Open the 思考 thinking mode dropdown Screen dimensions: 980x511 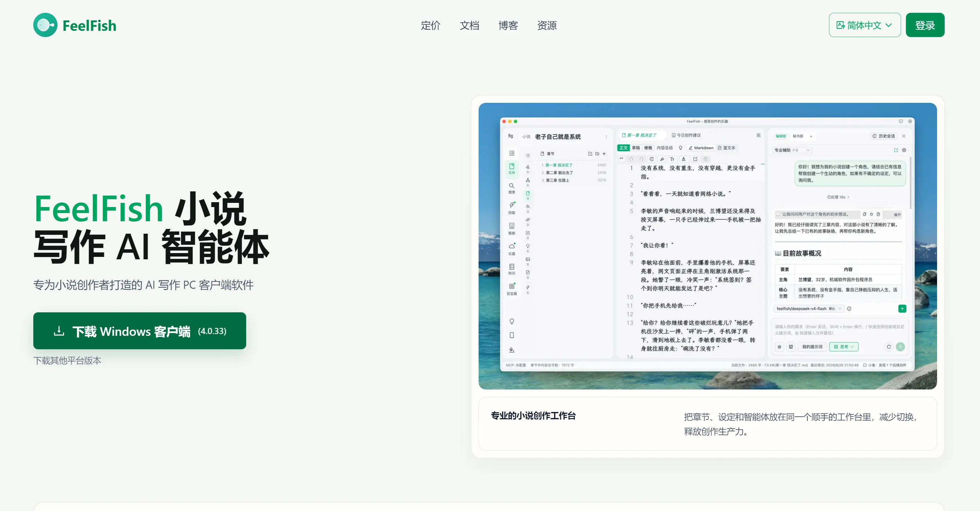[844, 347]
